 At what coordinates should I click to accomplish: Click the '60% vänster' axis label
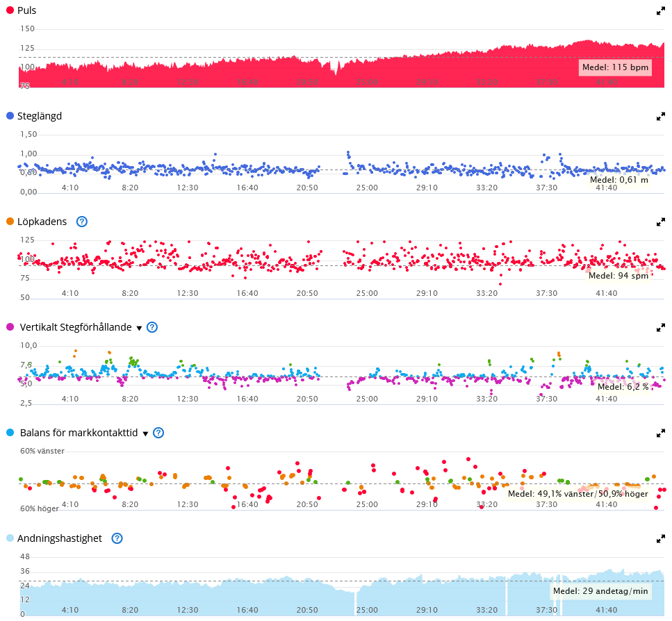click(42, 451)
